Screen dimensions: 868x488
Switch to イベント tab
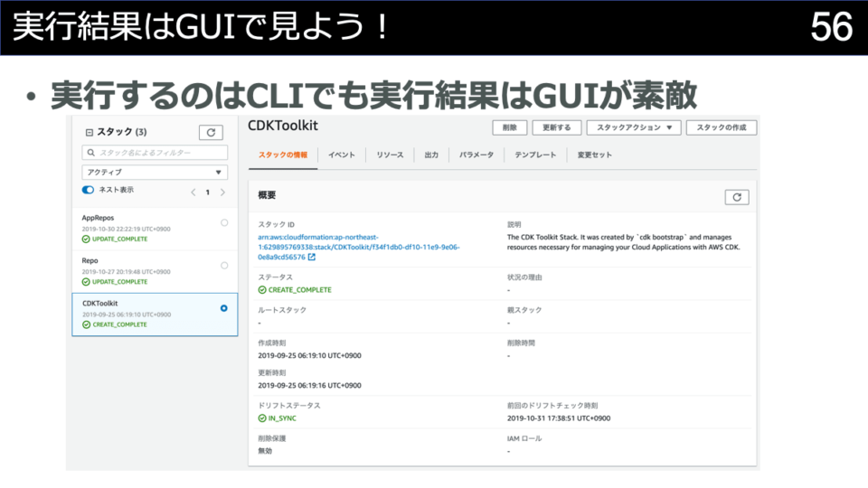coord(342,155)
